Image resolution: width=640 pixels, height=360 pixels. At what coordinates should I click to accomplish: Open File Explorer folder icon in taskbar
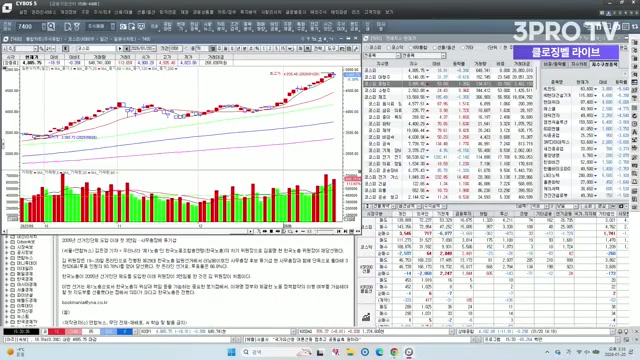pyautogui.click(x=350, y=352)
